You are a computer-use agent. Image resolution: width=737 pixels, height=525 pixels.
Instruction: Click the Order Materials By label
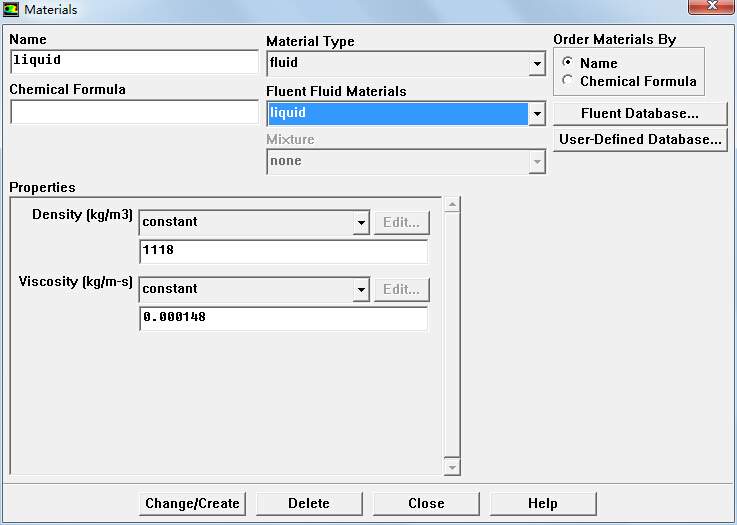tap(614, 39)
